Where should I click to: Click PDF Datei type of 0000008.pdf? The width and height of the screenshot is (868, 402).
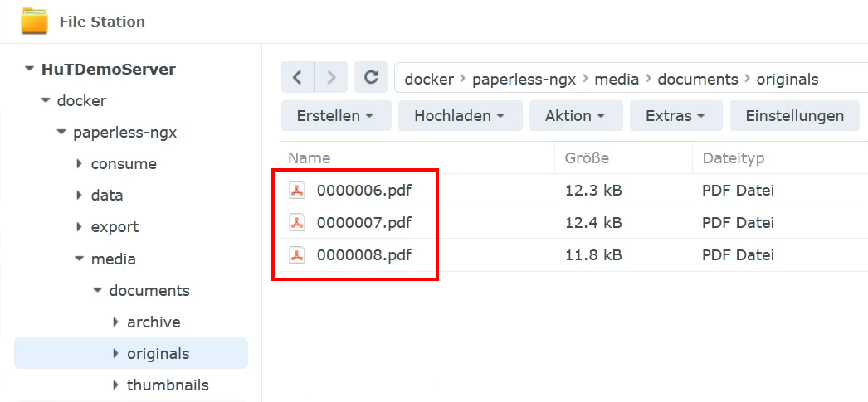(739, 255)
